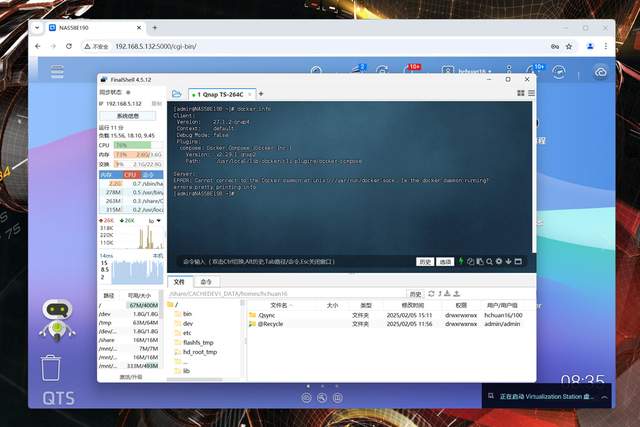Click the Qboost robot assistant icon

click(x=57, y=320)
